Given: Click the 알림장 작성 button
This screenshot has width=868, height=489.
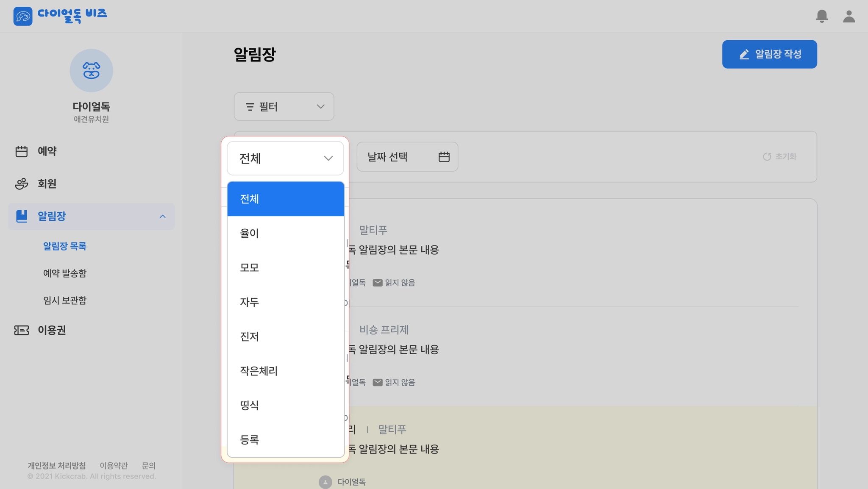Looking at the screenshot, I should (x=769, y=54).
